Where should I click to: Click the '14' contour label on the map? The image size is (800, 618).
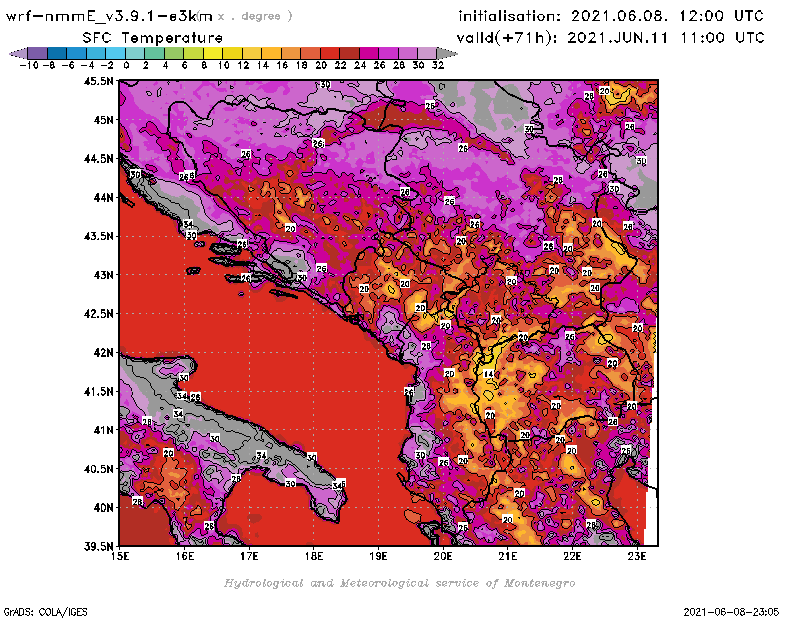pos(489,374)
